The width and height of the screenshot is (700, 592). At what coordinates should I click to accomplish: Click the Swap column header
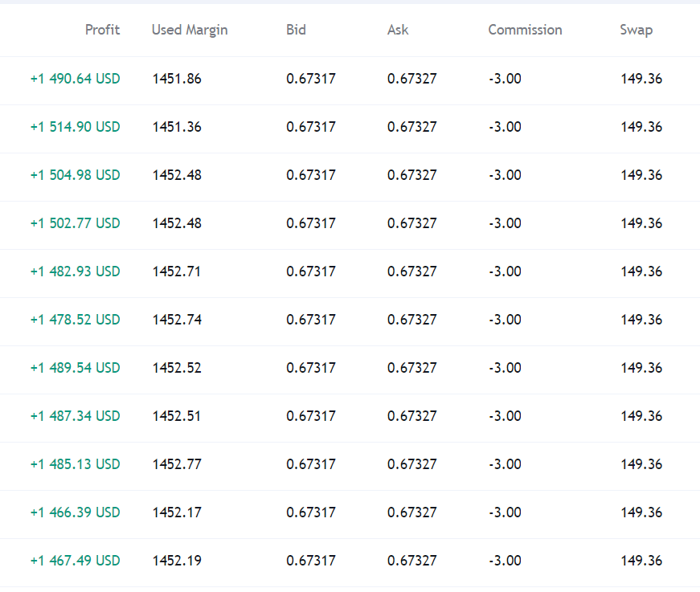637,30
